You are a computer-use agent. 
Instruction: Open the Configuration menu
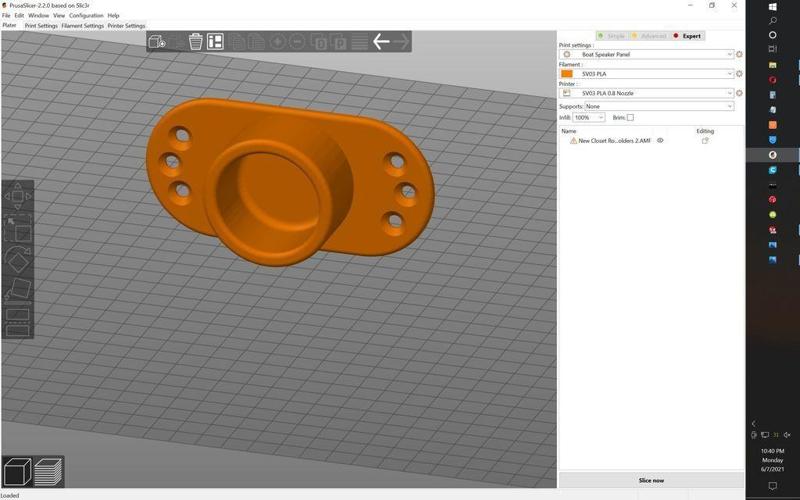(86, 16)
